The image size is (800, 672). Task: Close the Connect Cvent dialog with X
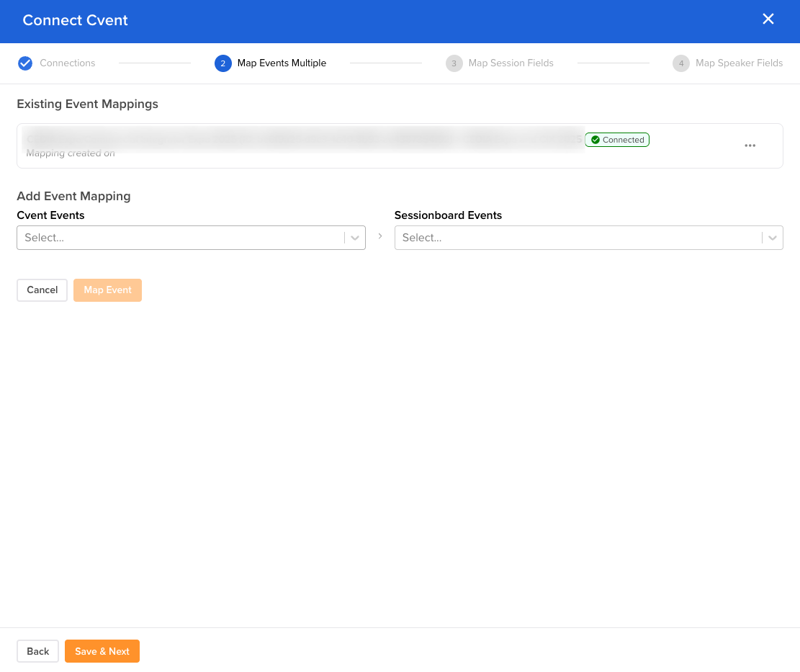[768, 19]
